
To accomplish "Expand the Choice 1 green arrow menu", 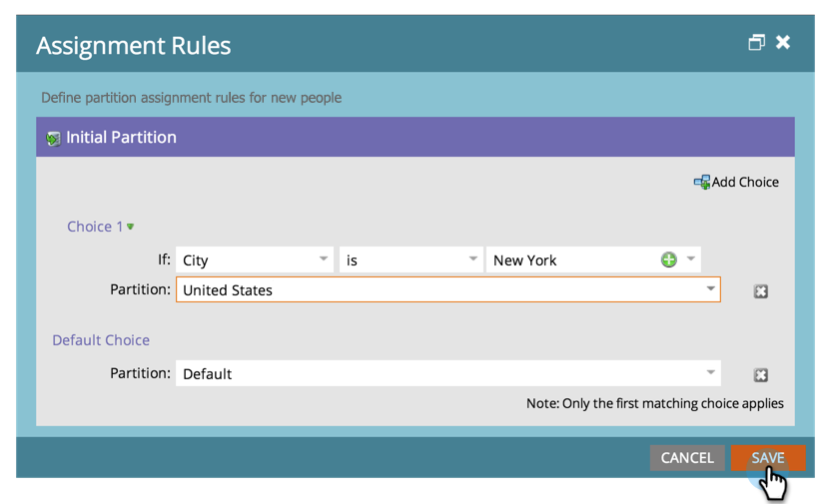I will click(131, 227).
